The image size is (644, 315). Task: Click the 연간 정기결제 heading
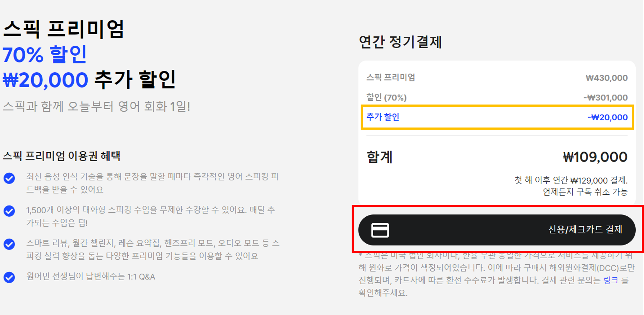400,42
